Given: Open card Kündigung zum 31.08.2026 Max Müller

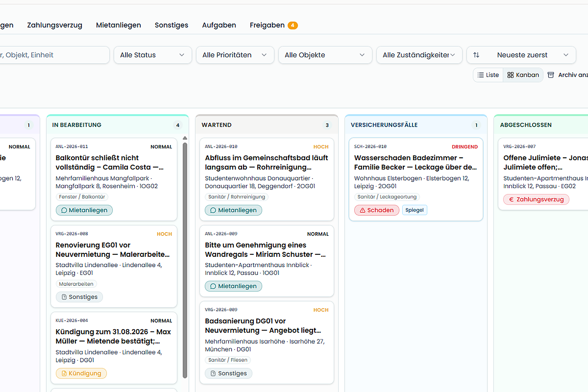Looking at the screenshot, I should point(114,348).
